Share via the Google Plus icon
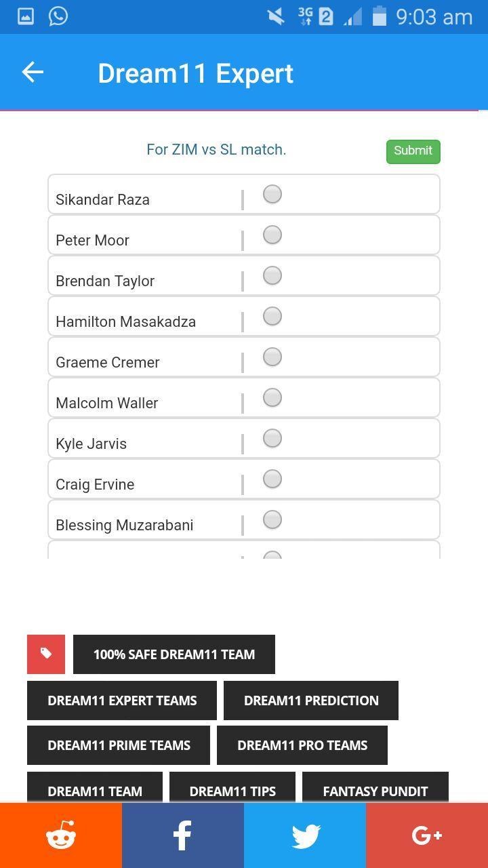The image size is (488, 868). tap(427, 835)
